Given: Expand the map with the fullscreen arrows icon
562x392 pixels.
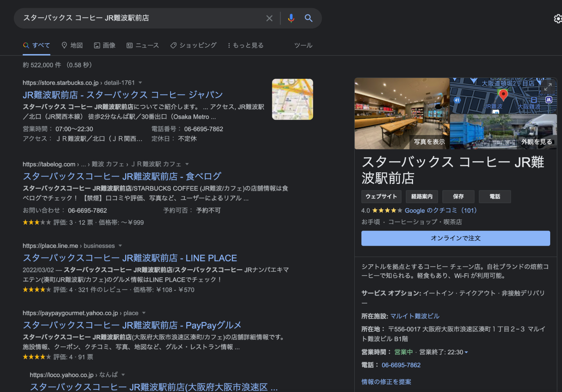Looking at the screenshot, I should coord(548,87).
